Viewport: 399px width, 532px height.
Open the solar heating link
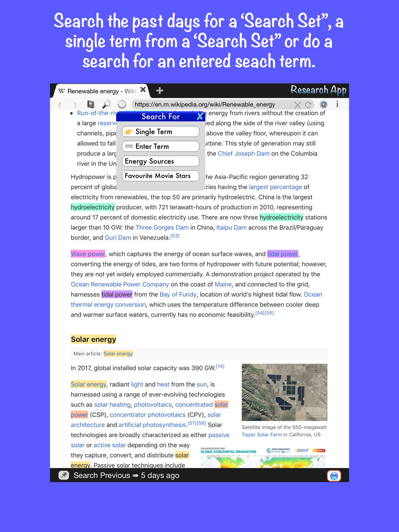112,405
